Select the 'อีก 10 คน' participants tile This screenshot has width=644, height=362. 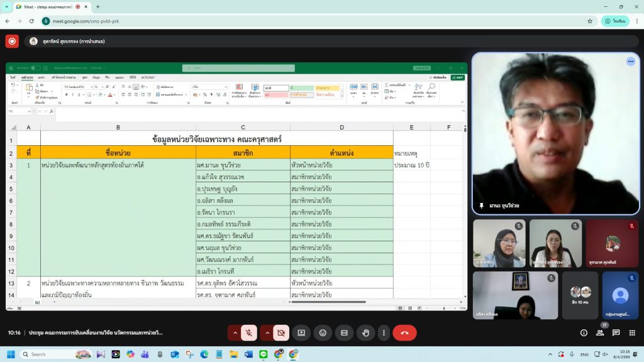click(x=580, y=295)
